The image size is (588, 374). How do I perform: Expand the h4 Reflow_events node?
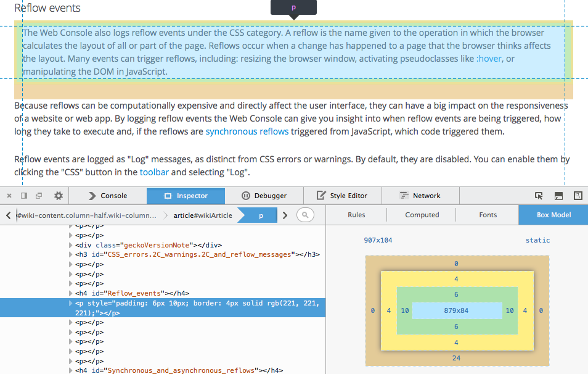[x=70, y=293]
